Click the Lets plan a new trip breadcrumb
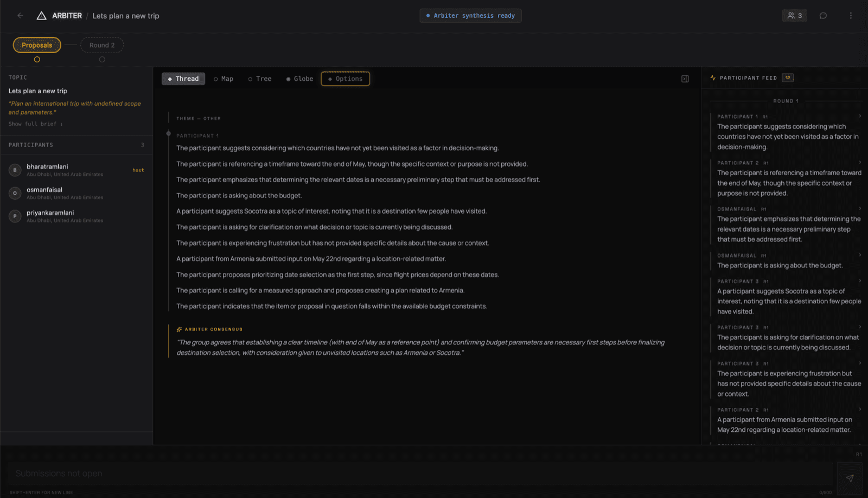868x498 pixels. [x=126, y=16]
